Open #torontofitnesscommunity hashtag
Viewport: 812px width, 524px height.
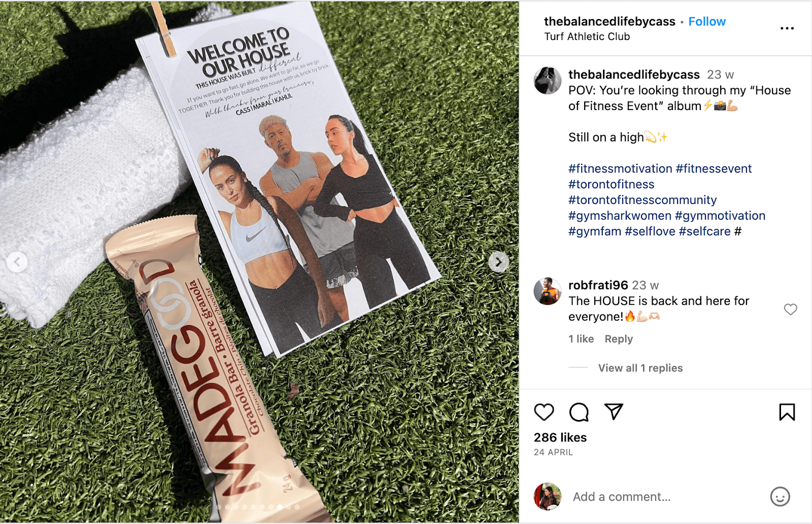(x=642, y=200)
